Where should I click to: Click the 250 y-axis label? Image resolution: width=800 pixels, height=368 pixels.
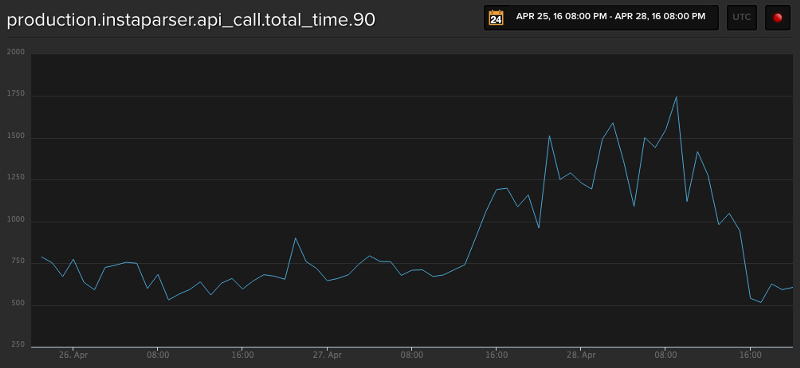click(x=17, y=345)
